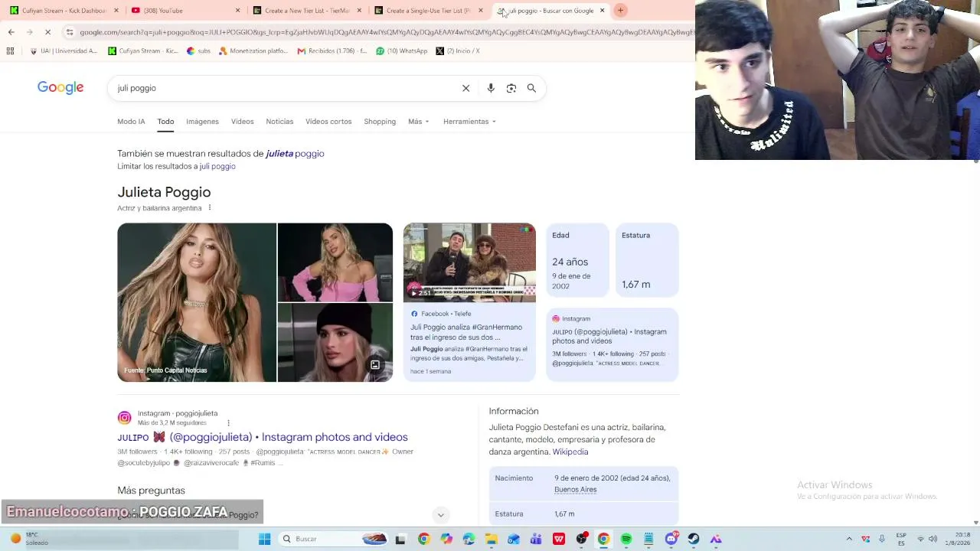The image size is (980, 551).
Task: Open the Instagram profile card in panel
Action: [612, 344]
